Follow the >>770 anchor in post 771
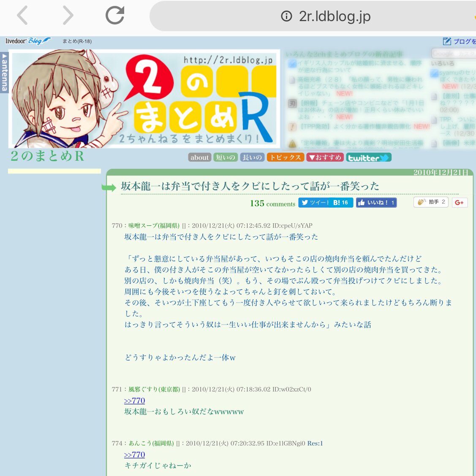Viewport: 476px width, 476px height. (134, 401)
